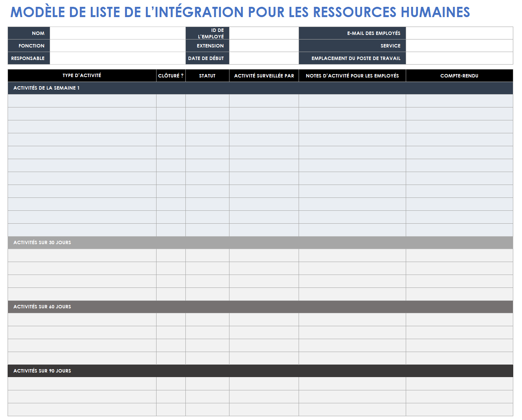Click the COMPTE-RENDU column header
This screenshot has height=420, width=522.
coord(459,76)
